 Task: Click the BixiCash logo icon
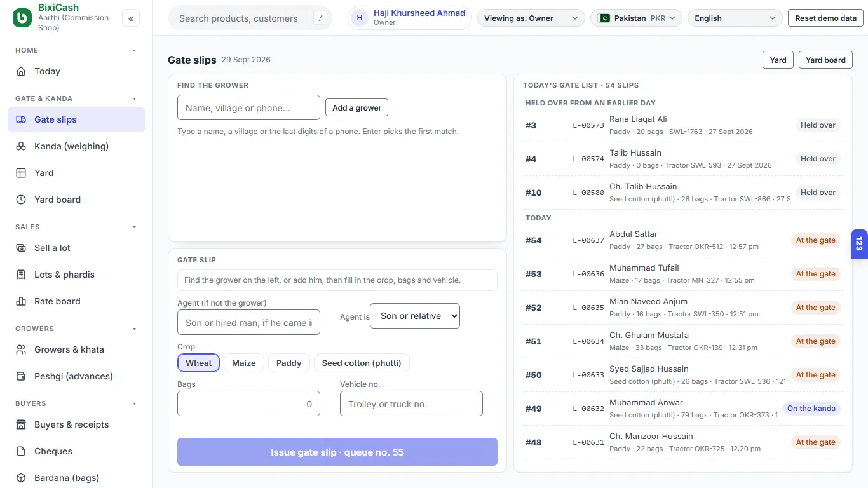coord(22,18)
